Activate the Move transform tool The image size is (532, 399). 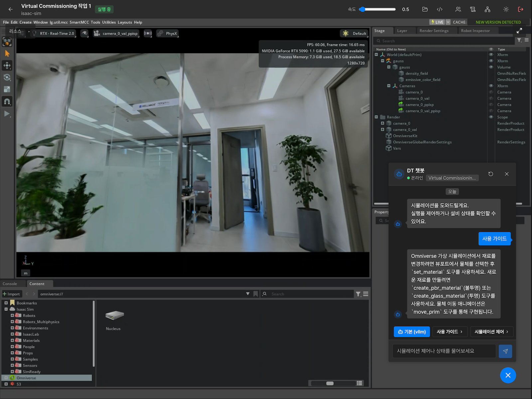click(x=7, y=66)
